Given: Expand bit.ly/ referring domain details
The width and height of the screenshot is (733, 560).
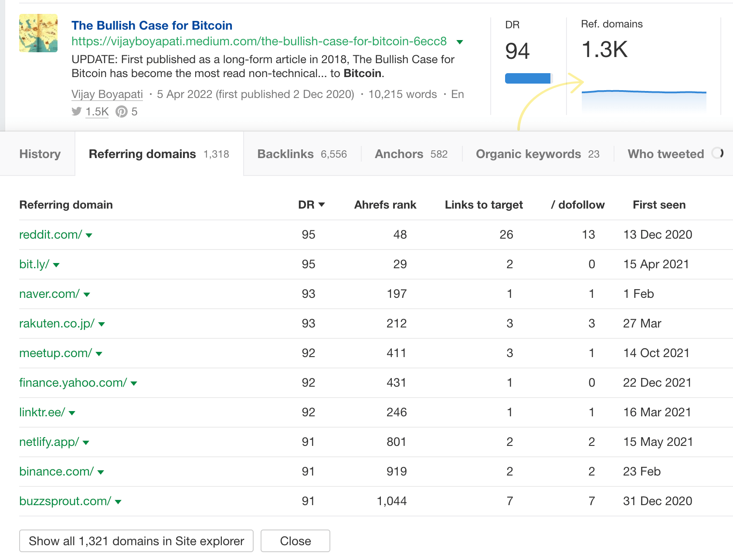Looking at the screenshot, I should tap(57, 265).
